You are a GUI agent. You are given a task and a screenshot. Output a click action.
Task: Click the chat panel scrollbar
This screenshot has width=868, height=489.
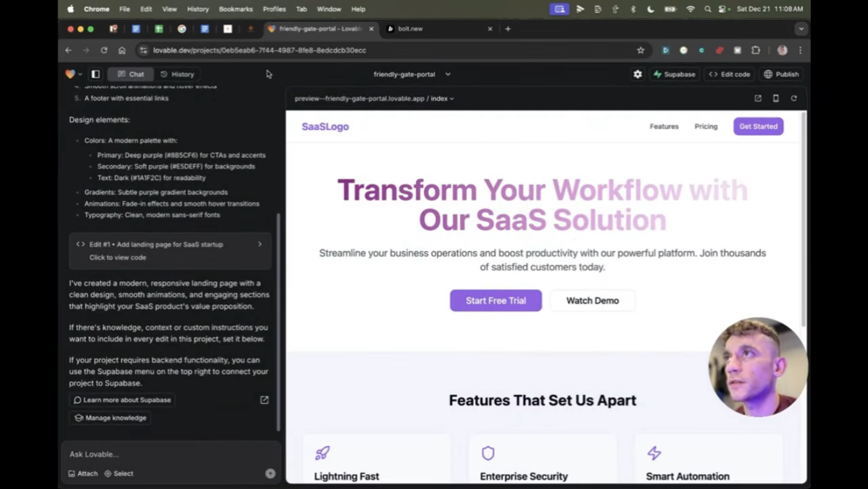[278, 321]
